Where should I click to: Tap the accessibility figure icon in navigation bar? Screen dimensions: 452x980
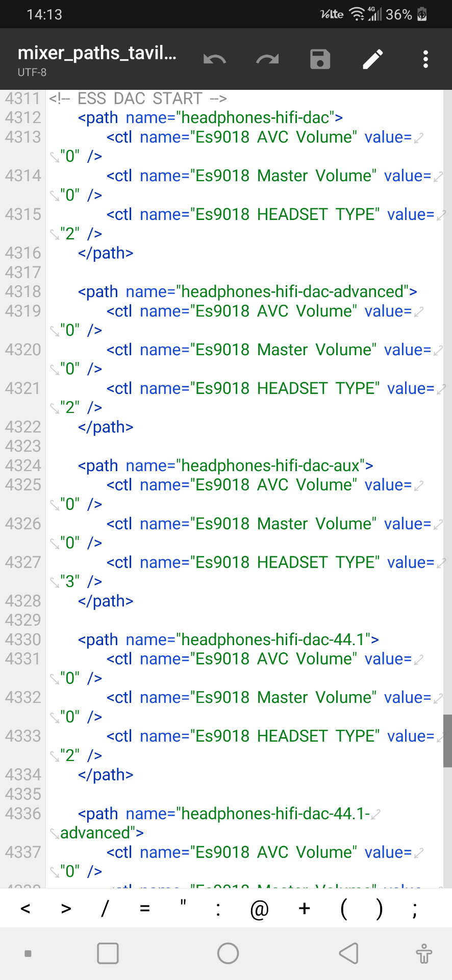pos(423,953)
